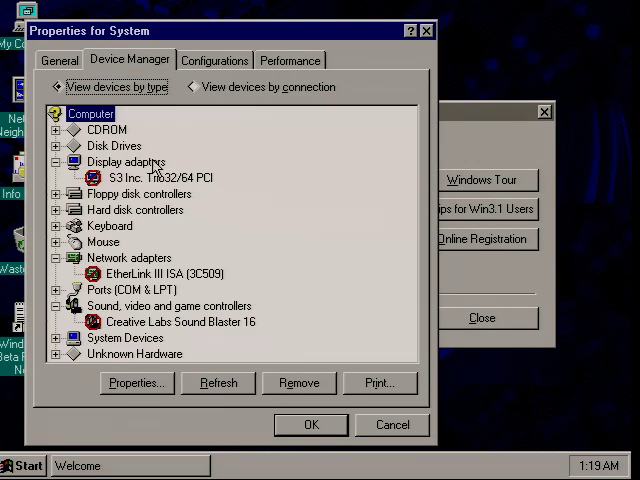640x480 pixels.
Task: Select the Computer tree item
Action: [91, 114]
